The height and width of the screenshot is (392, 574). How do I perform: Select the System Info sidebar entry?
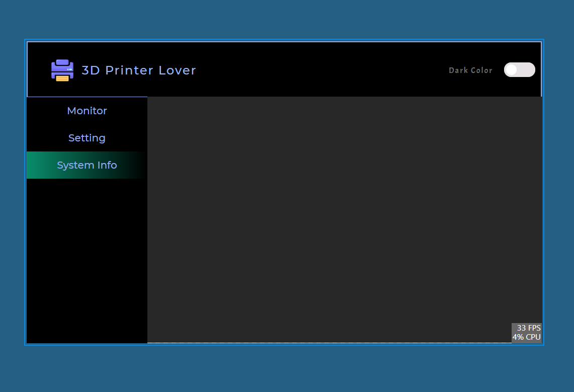click(87, 165)
